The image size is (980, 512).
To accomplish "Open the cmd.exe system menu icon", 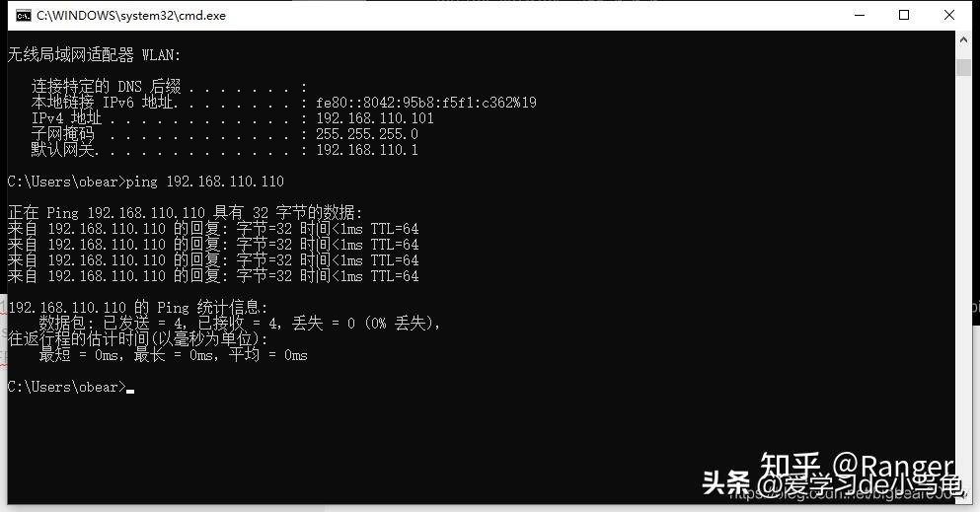I will coord(23,16).
